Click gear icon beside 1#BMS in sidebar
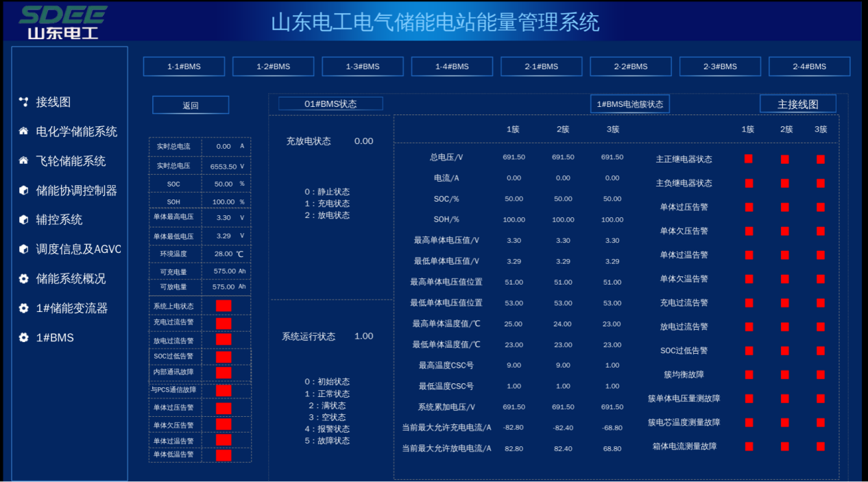Image resolution: width=868 pixels, height=482 pixels. tap(23, 338)
